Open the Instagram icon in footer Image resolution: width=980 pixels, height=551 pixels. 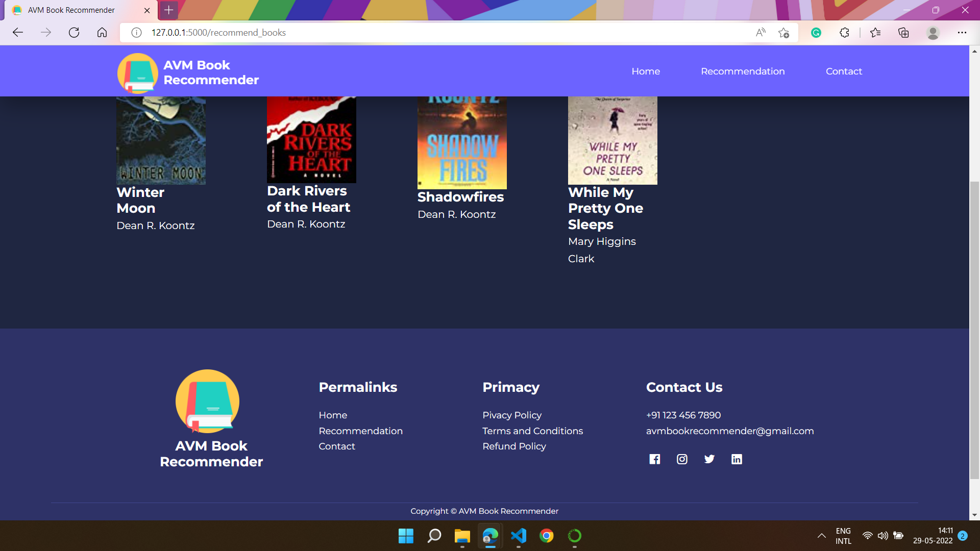coord(682,459)
